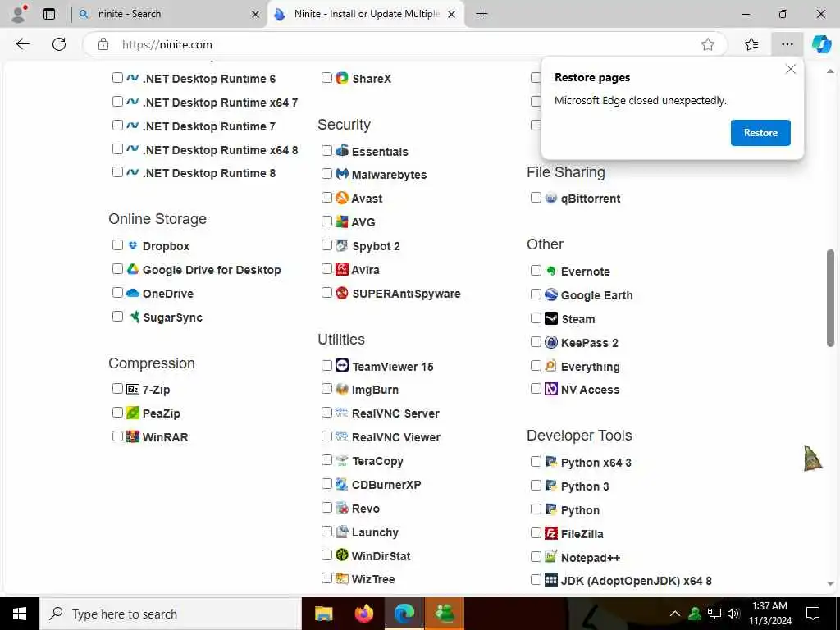This screenshot has height=630, width=840.
Task: Tick the Malwarebytes checkbox
Action: (326, 174)
